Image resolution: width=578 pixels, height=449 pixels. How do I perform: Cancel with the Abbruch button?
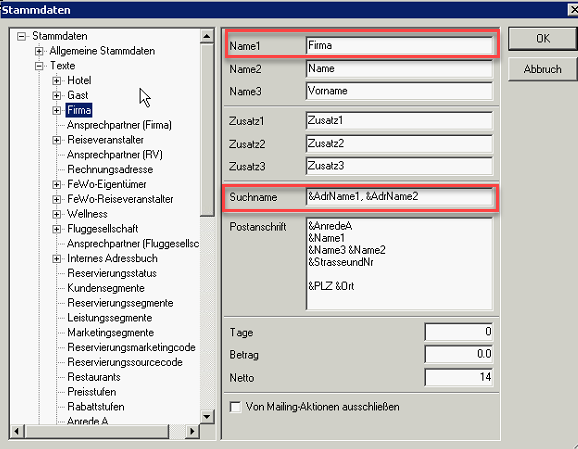click(543, 69)
